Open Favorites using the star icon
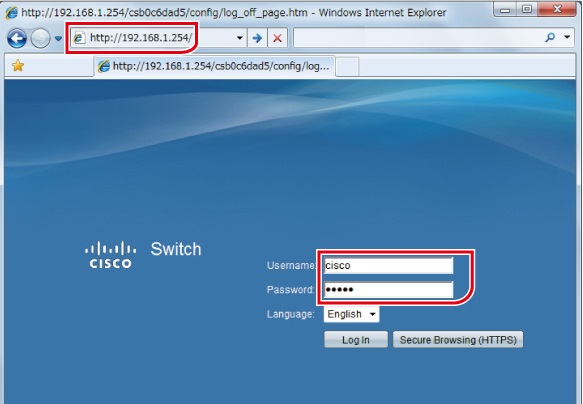 coord(18,66)
